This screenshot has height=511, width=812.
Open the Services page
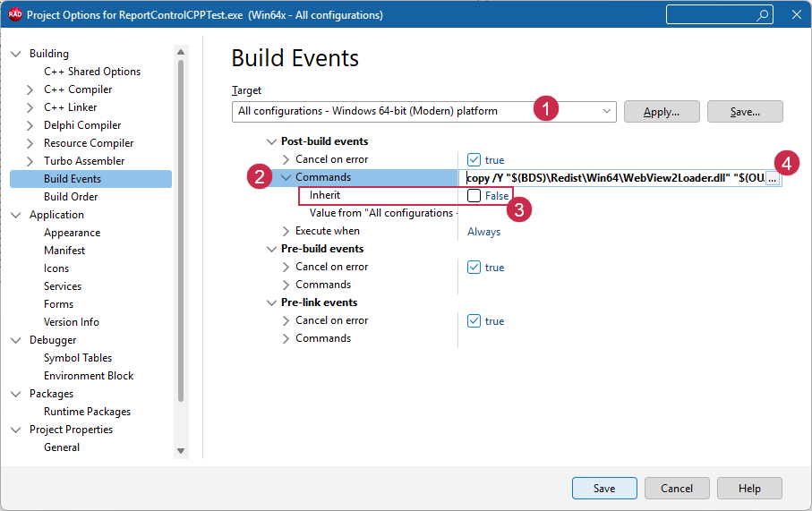pos(63,286)
